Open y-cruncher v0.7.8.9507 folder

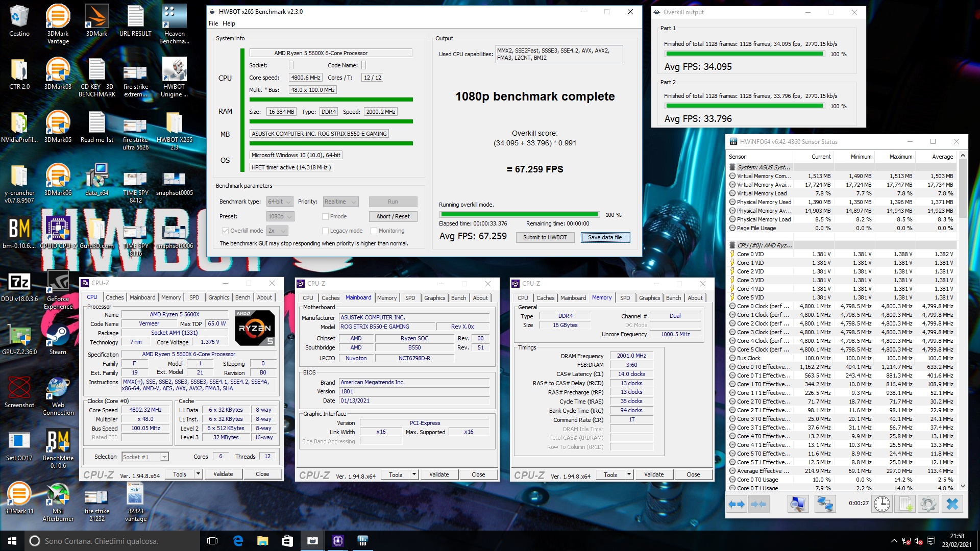[19, 184]
